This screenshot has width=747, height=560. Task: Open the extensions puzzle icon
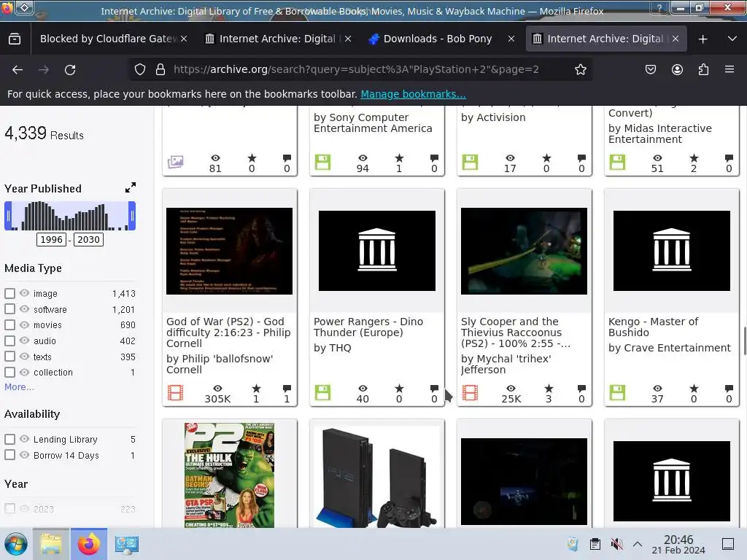[703, 69]
